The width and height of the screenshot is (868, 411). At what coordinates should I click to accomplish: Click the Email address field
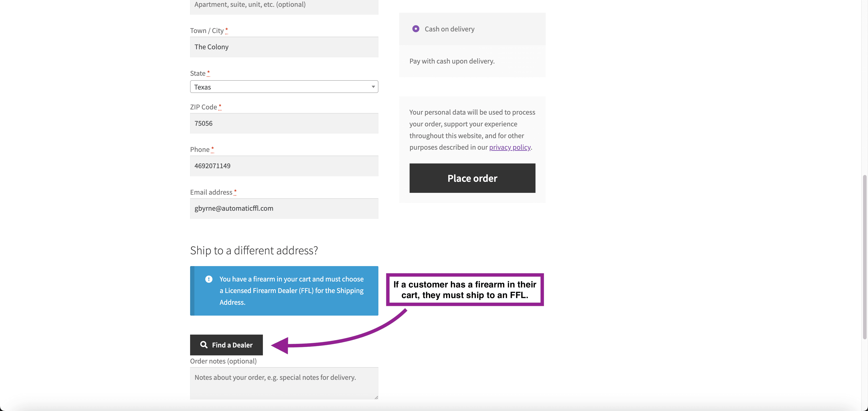(284, 208)
